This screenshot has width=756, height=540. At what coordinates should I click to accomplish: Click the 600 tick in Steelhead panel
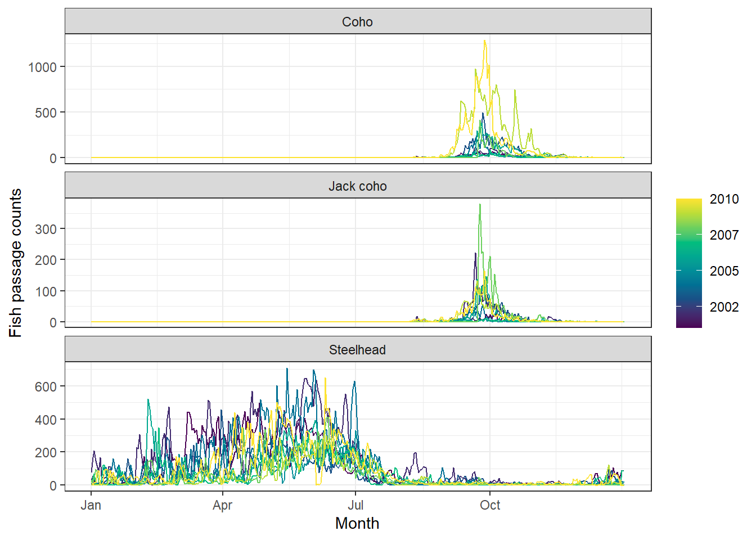click(x=46, y=386)
